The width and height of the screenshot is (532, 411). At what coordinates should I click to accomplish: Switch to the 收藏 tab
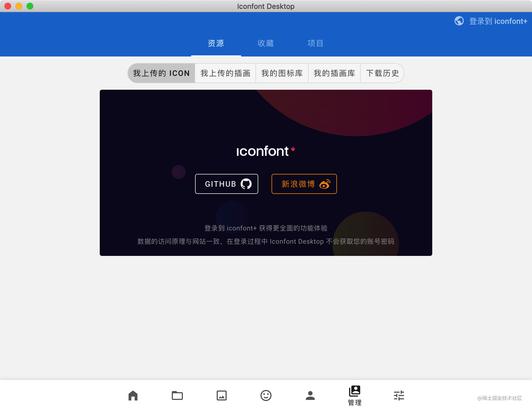266,43
